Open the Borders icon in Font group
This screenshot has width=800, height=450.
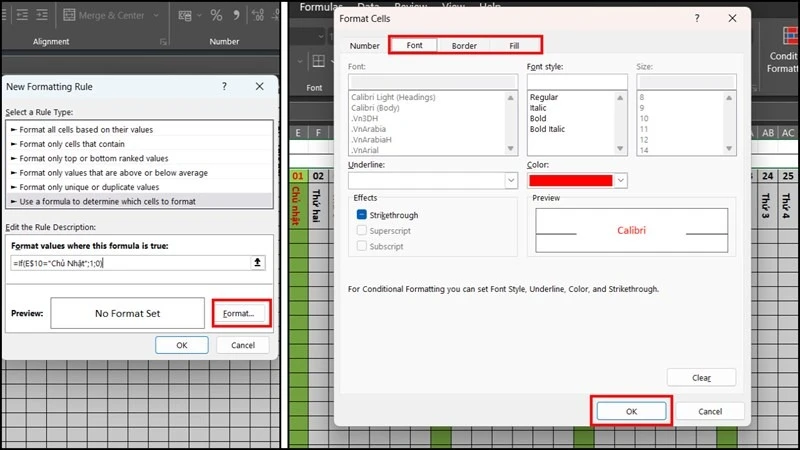(x=318, y=61)
